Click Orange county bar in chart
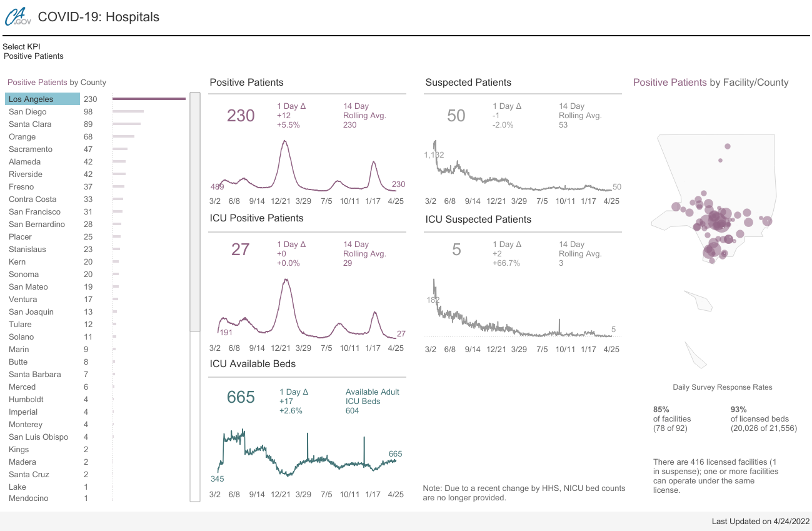 point(124,136)
